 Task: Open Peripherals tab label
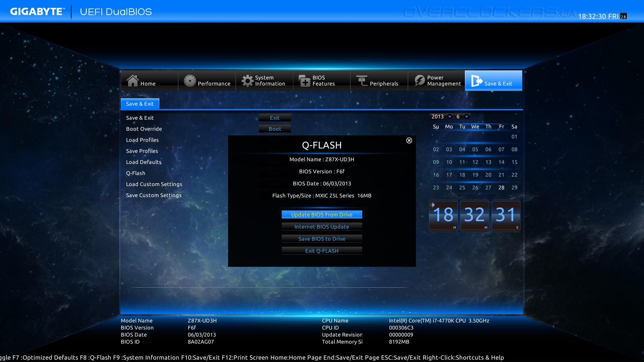(384, 83)
